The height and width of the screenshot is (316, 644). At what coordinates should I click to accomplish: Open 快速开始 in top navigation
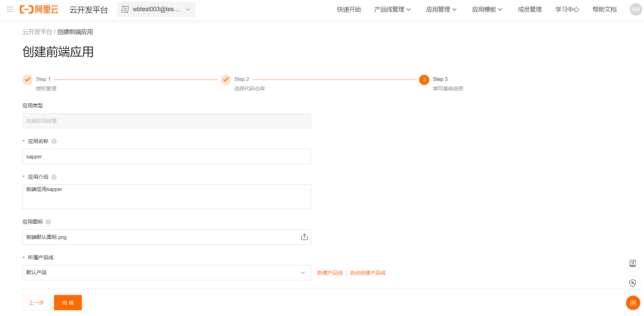coord(349,10)
